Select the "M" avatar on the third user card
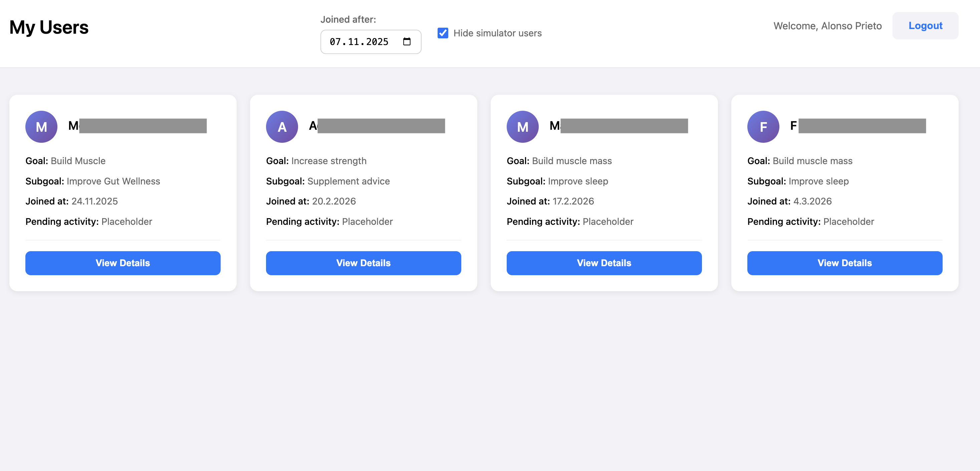The height and width of the screenshot is (471, 980). coord(522,126)
